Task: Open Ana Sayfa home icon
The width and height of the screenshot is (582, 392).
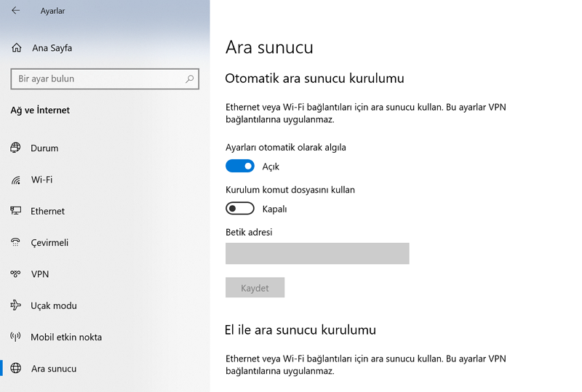Action: click(x=17, y=48)
